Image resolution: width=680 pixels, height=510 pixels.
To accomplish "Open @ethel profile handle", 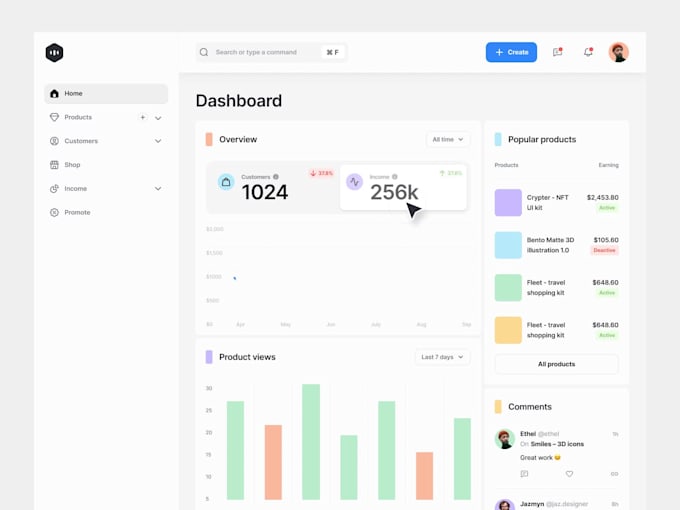I will pyautogui.click(x=548, y=434).
